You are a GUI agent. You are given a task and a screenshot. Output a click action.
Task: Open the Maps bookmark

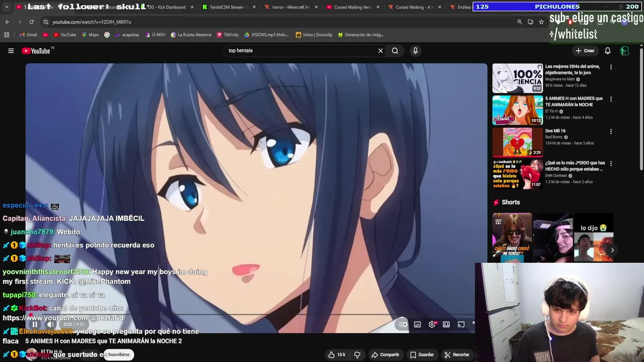coord(90,35)
